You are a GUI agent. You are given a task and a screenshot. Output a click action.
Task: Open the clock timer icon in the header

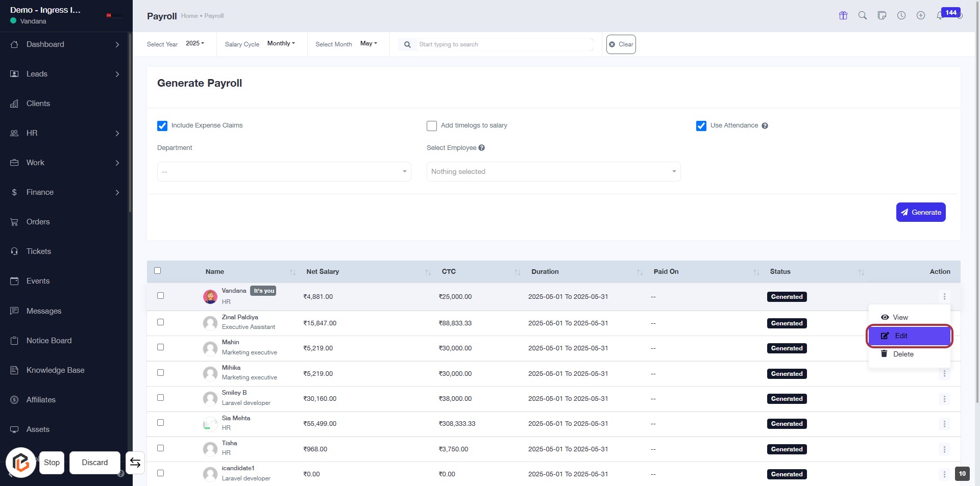(x=901, y=15)
